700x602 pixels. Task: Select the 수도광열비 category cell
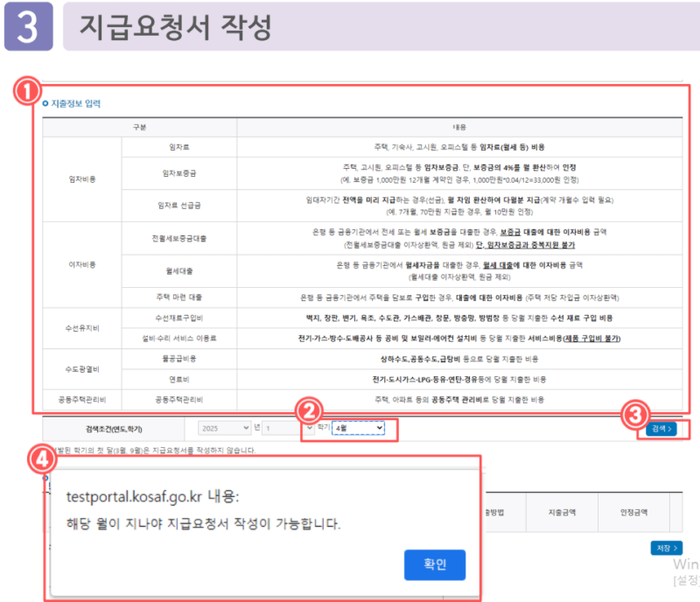(x=82, y=369)
